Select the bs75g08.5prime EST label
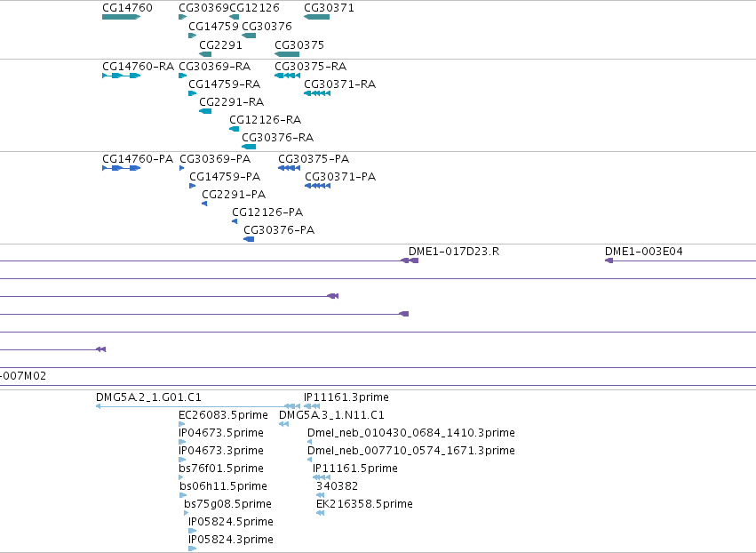The image size is (756, 553). (228, 504)
